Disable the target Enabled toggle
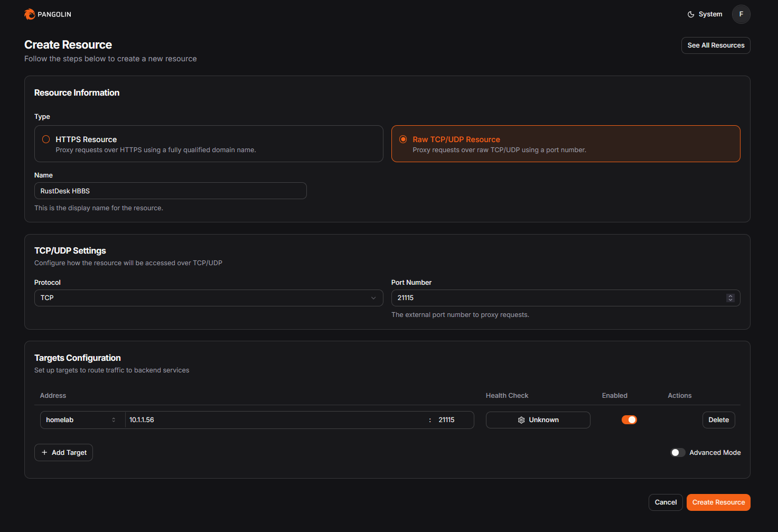The width and height of the screenshot is (778, 532). tap(629, 420)
